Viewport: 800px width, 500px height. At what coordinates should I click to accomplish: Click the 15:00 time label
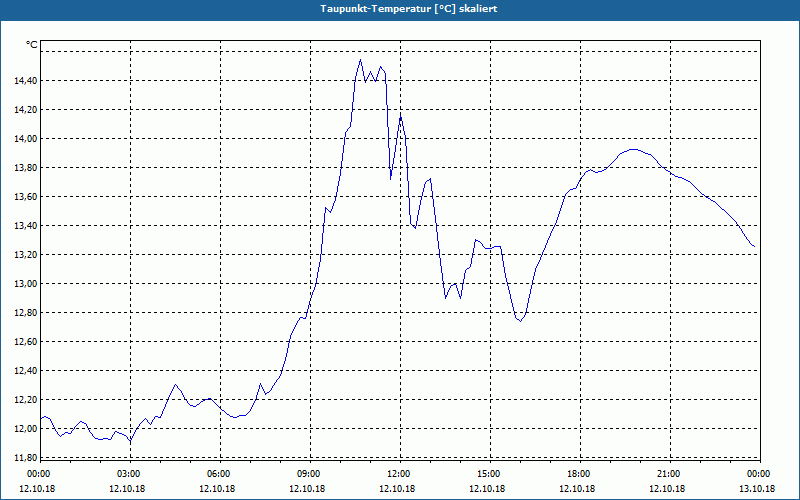[x=487, y=474]
